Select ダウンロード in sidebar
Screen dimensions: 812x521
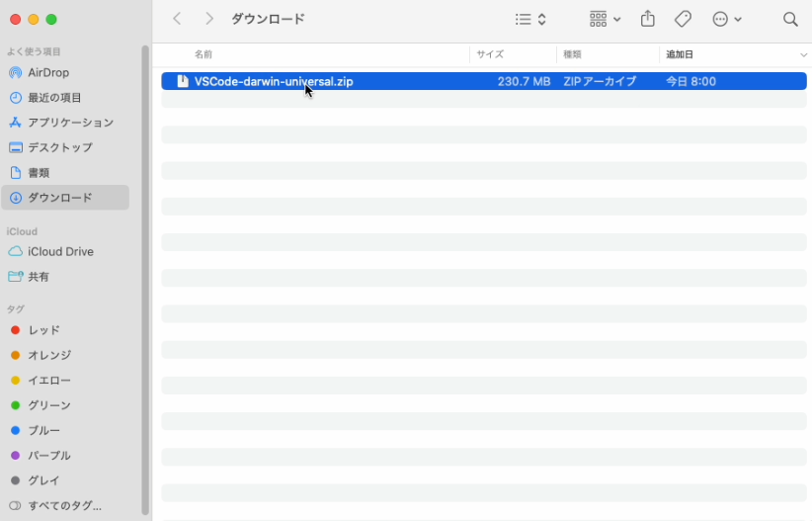[65, 198]
